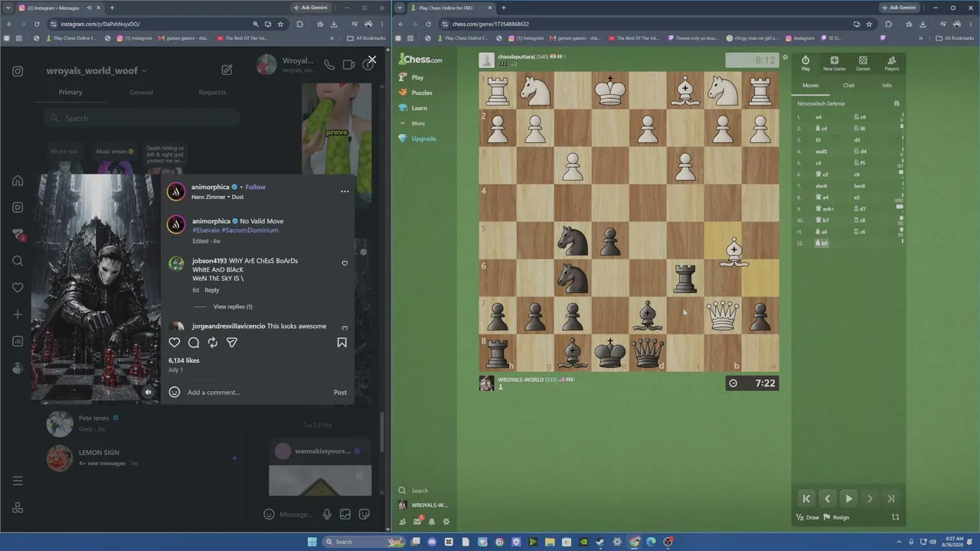Open the Instagram dashboard icon
The height and width of the screenshot is (551, 980).
coord(18,341)
